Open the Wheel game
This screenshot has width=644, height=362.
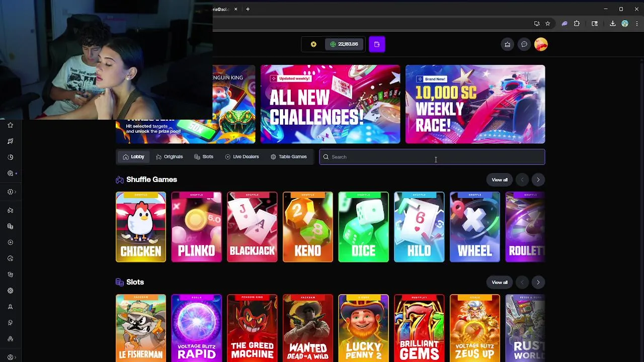coord(475,227)
